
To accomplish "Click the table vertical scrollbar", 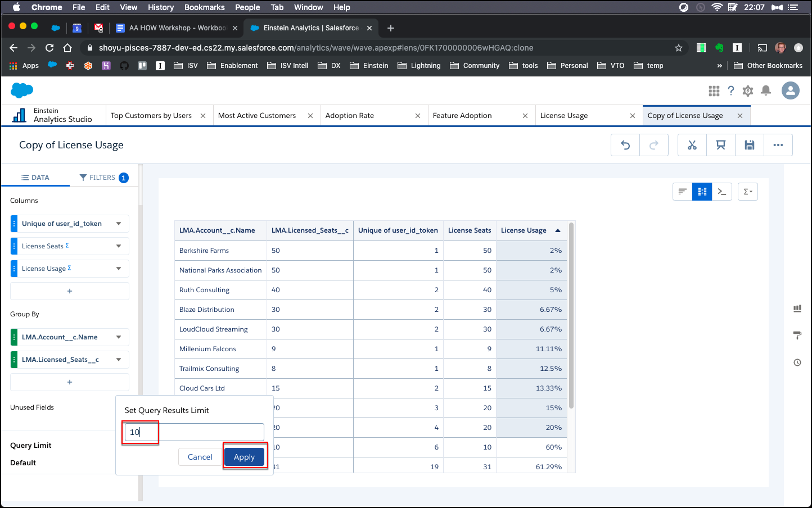I will click(x=571, y=315).
